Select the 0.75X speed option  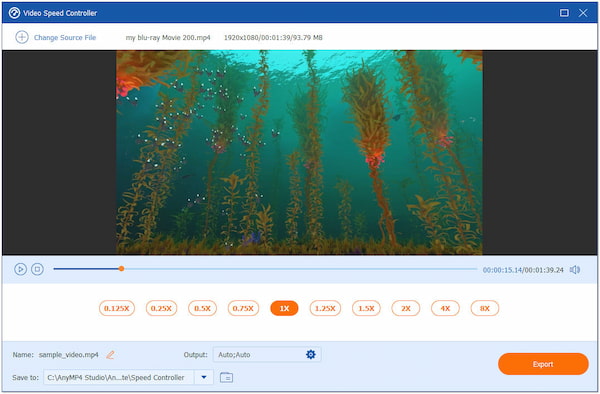[x=243, y=308]
